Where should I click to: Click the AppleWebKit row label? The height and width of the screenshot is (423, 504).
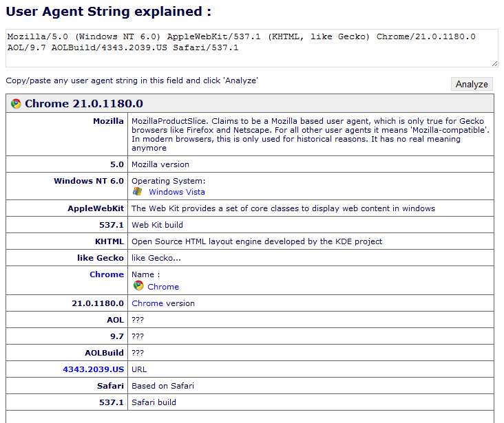96,208
